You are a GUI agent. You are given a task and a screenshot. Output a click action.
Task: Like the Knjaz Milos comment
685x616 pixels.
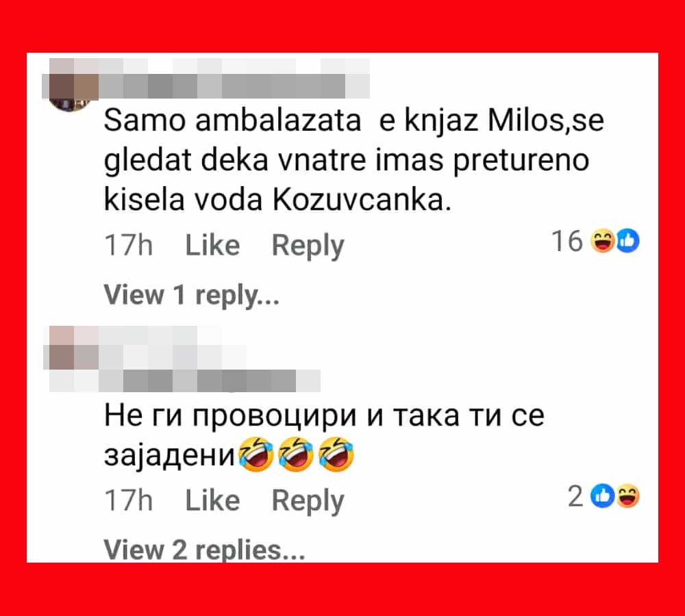tap(213, 245)
